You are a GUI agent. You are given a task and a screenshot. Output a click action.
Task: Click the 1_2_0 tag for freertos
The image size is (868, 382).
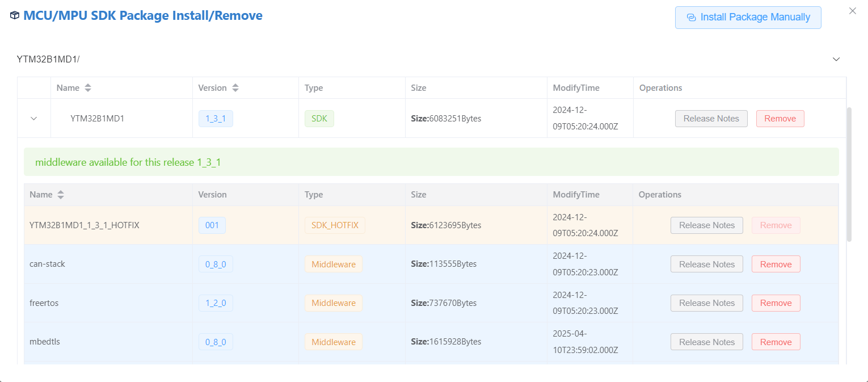216,303
